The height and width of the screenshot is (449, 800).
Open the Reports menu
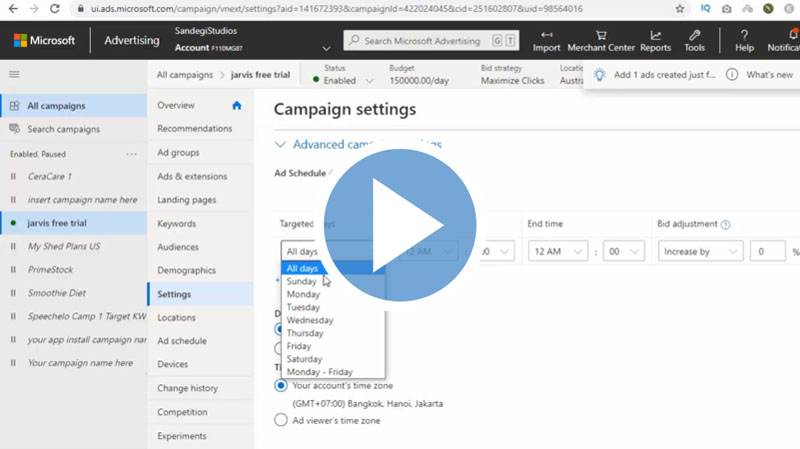655,41
